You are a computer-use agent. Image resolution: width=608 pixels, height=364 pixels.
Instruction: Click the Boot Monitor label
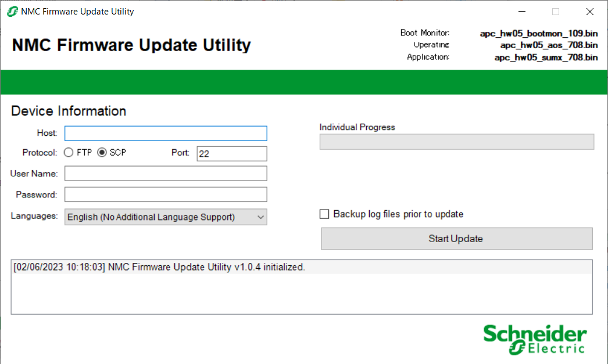[x=424, y=33]
